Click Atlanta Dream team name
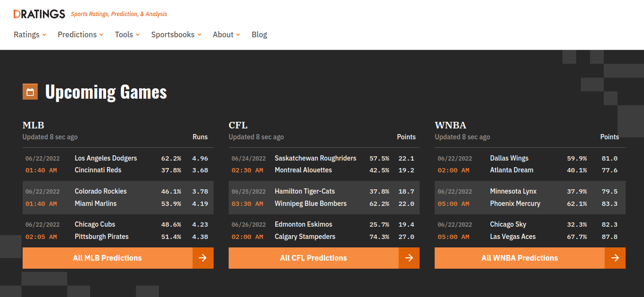Viewport: 644px width, 297px height. [x=512, y=170]
